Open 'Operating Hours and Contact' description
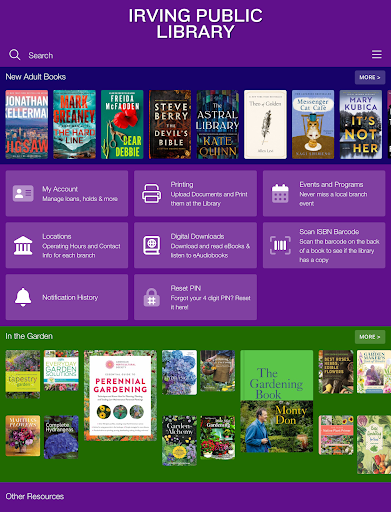The width and height of the screenshot is (391, 512). pyautogui.click(x=81, y=251)
